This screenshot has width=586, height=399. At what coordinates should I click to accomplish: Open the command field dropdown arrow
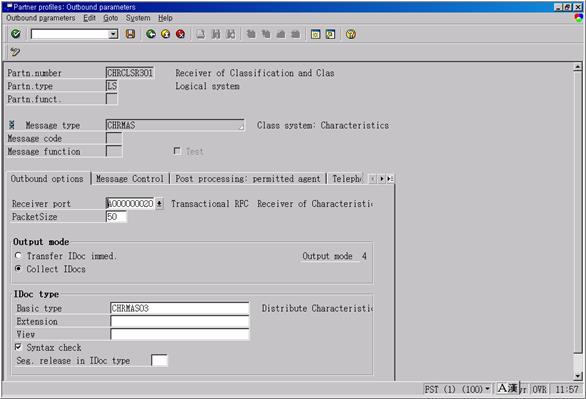click(x=113, y=34)
